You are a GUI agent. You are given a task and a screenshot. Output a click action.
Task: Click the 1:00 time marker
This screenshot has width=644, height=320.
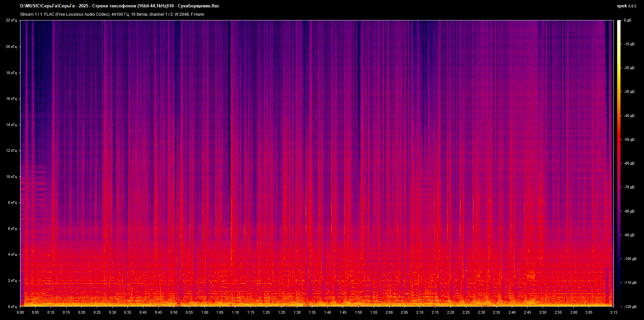pyautogui.click(x=205, y=313)
